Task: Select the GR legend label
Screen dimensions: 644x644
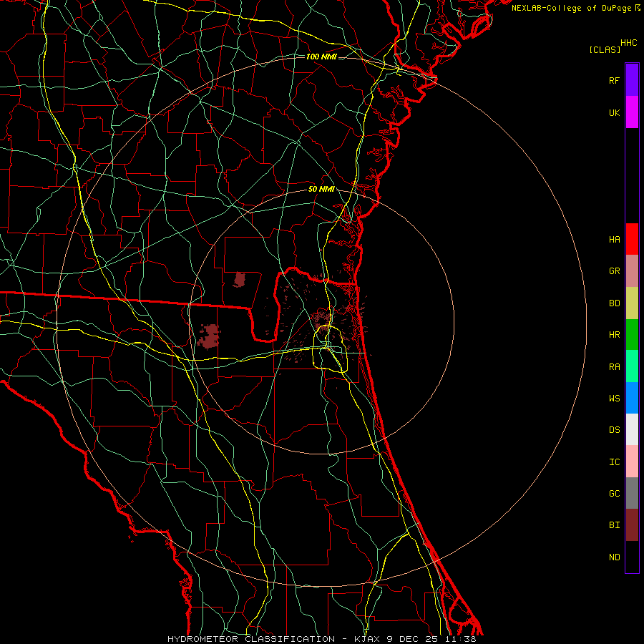Action: pyautogui.click(x=614, y=271)
